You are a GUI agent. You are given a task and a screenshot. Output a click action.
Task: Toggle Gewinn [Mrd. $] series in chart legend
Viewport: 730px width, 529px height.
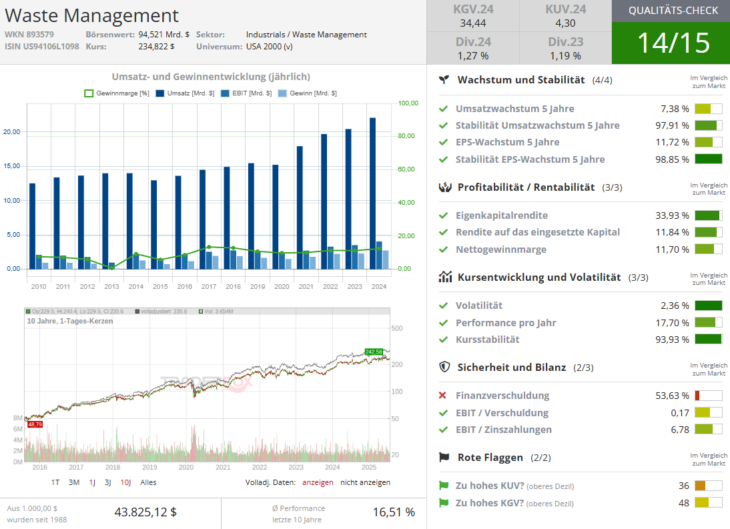point(307,93)
